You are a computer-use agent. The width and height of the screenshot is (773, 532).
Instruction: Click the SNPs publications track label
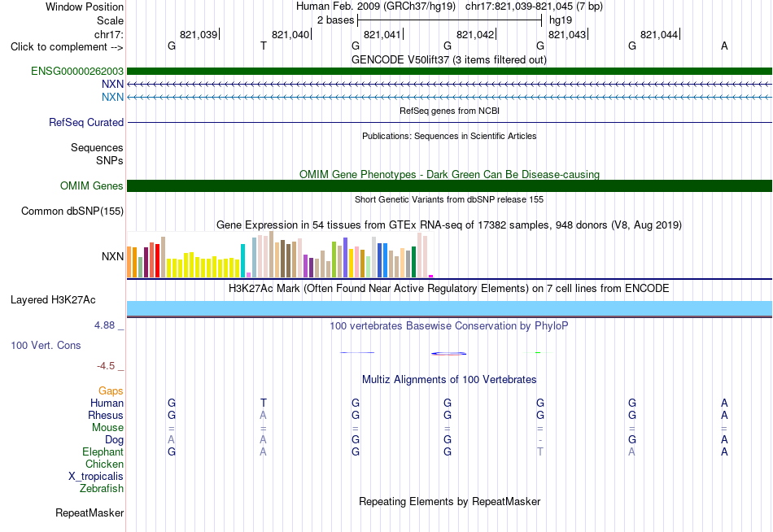point(110,160)
